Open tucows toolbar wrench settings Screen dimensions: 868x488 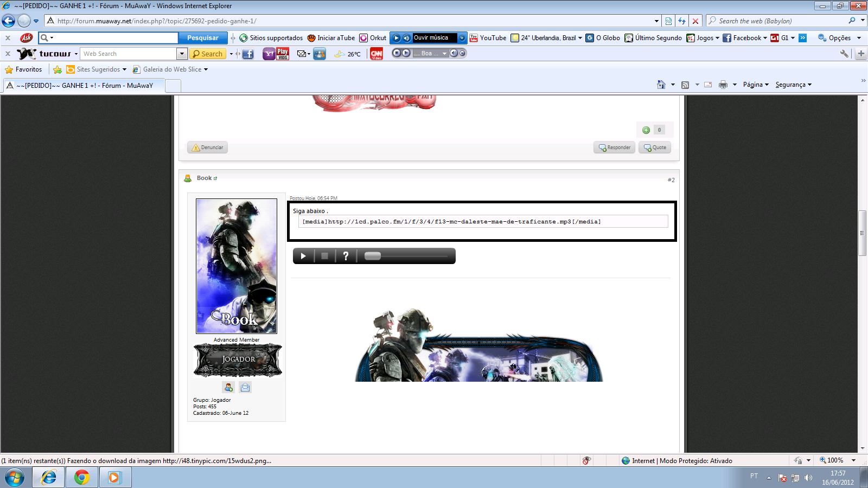[844, 54]
